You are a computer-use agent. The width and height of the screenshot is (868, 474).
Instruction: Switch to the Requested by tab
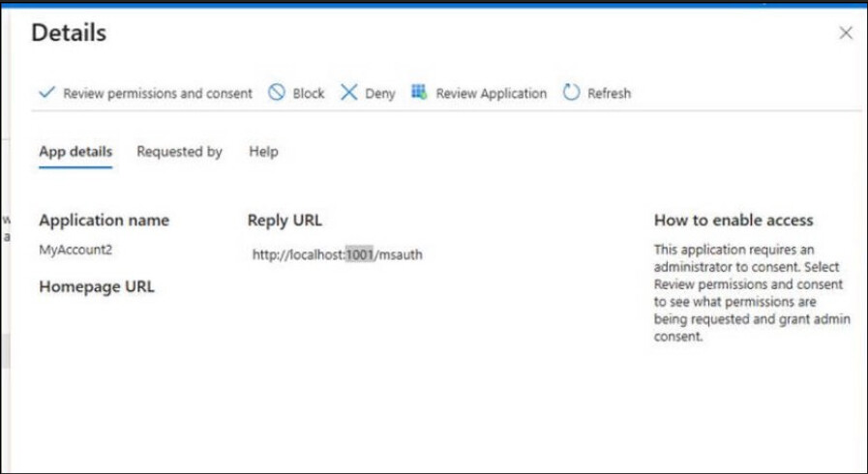179,152
